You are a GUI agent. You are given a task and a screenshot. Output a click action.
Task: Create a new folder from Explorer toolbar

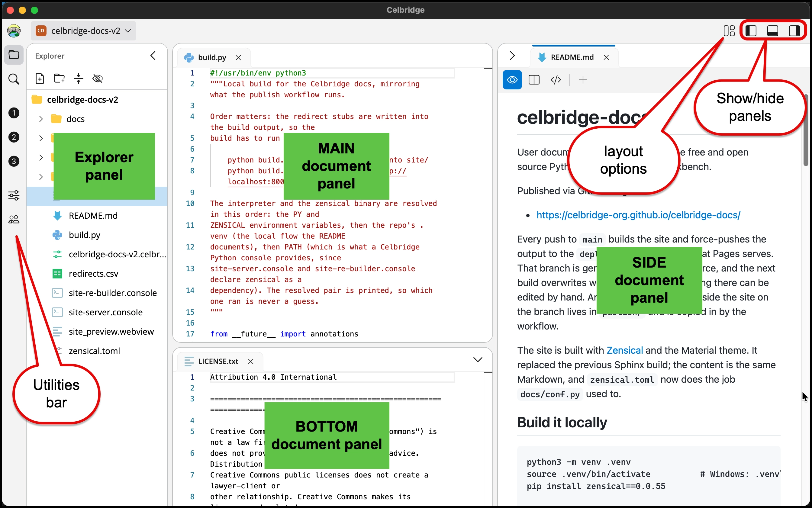point(59,79)
